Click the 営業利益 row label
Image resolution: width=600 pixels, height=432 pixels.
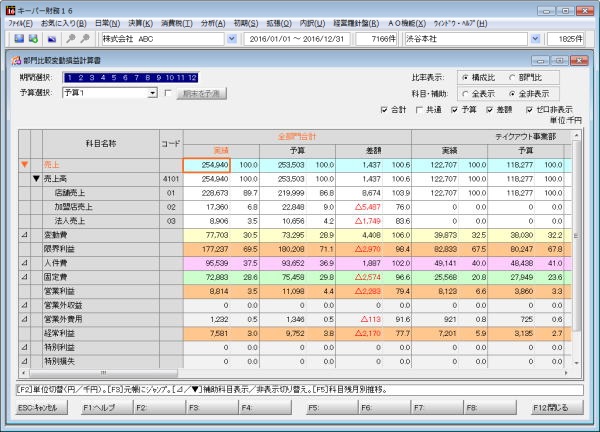(x=59, y=291)
